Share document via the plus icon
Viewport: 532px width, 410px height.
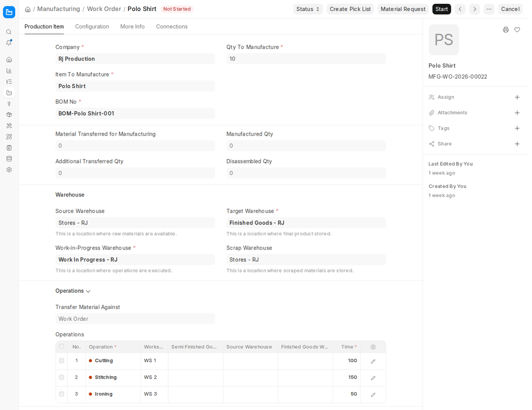coord(517,144)
